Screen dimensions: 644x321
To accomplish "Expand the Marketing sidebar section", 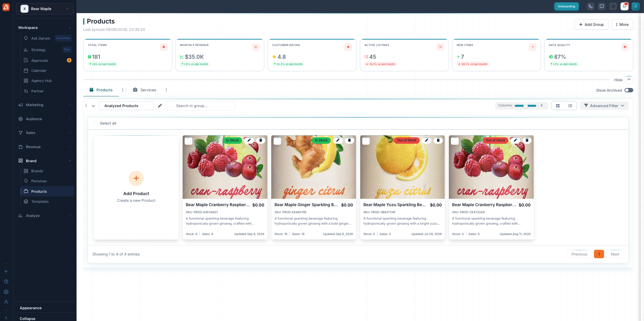I will click(x=45, y=105).
